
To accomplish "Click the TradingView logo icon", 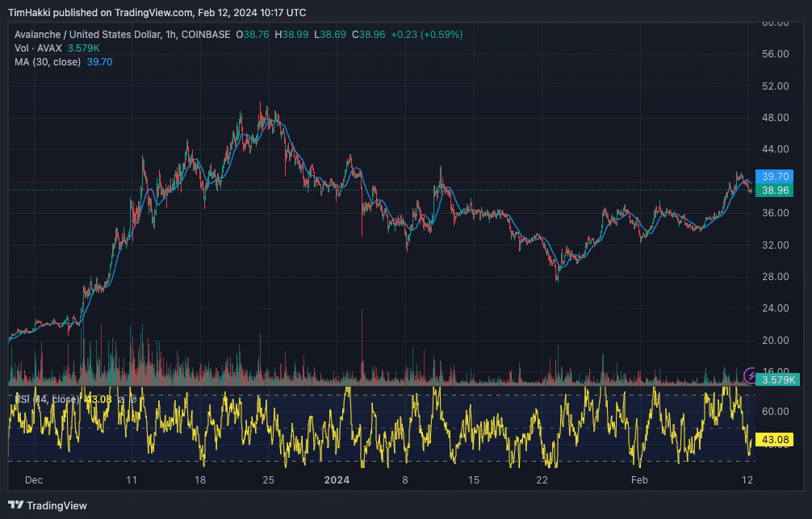I will [x=16, y=505].
